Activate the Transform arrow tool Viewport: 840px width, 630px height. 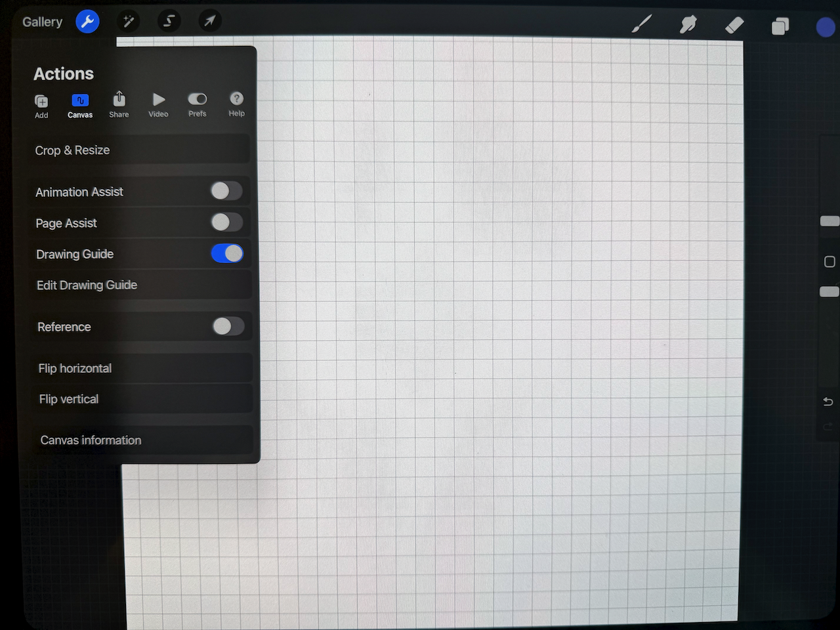pos(209,22)
